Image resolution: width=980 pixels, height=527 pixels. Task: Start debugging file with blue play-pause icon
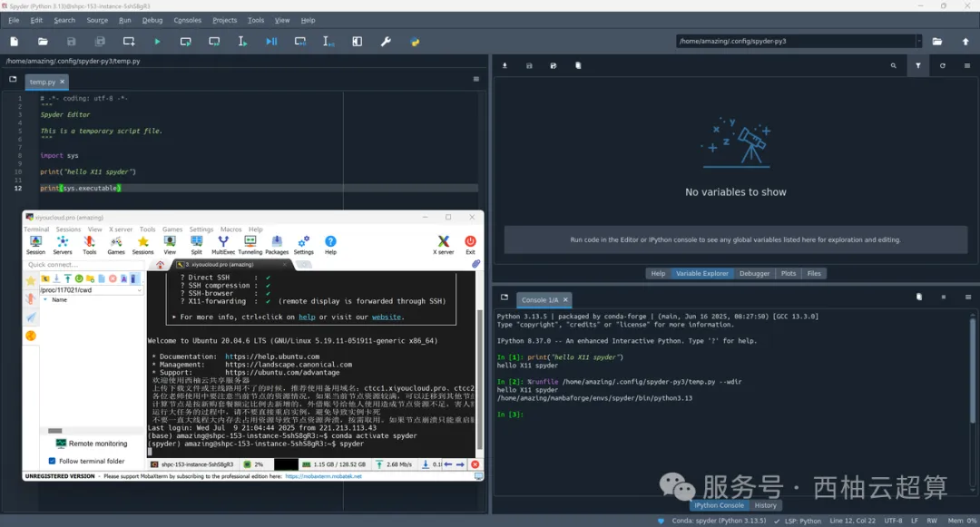pyautogui.click(x=271, y=41)
